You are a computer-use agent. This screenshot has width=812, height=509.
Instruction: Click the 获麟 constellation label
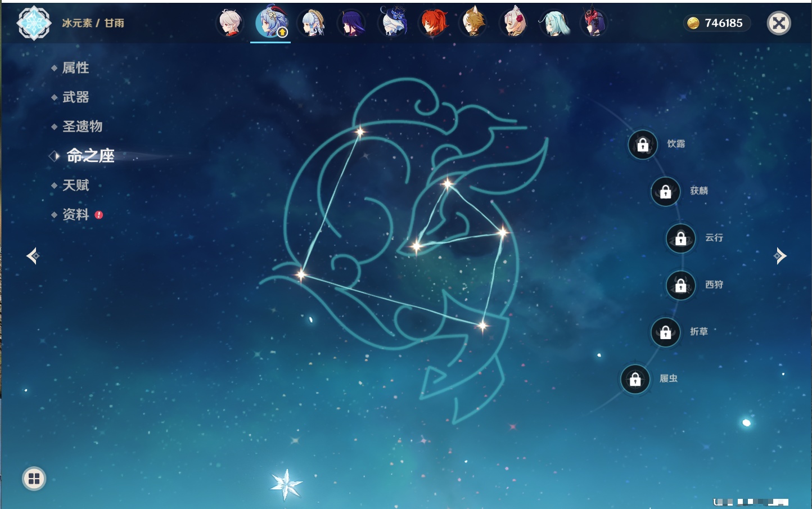pyautogui.click(x=699, y=191)
